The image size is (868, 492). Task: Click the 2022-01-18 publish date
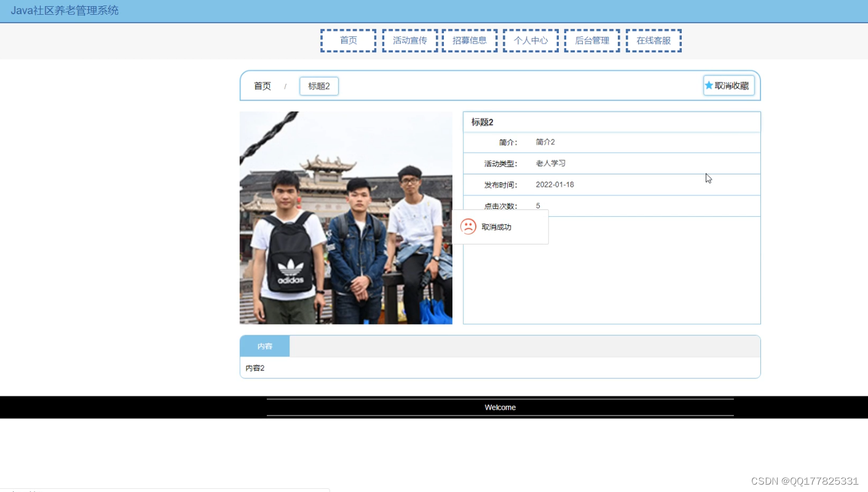tap(555, 185)
